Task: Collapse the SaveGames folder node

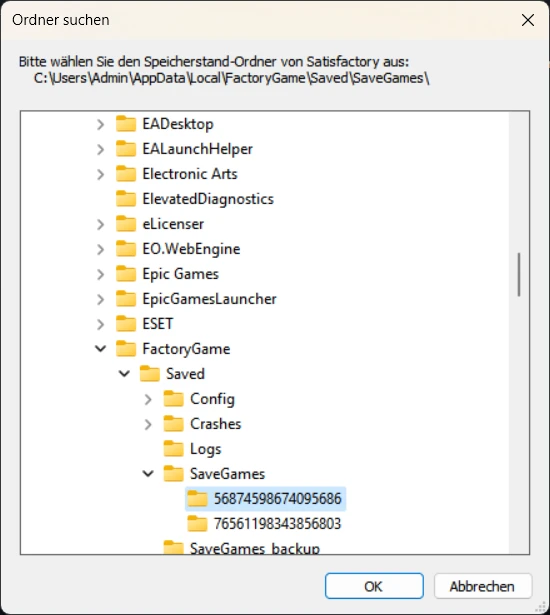Action: coord(148,474)
